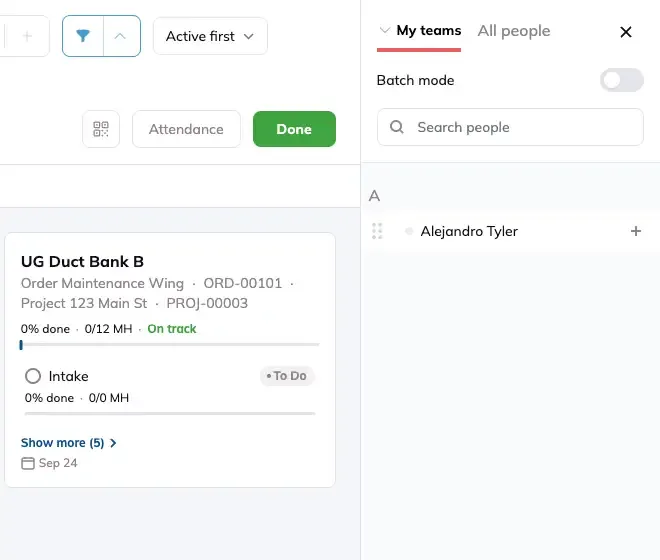This screenshot has height=560, width=660.
Task: Click the search magnifier icon
Action: click(x=397, y=127)
